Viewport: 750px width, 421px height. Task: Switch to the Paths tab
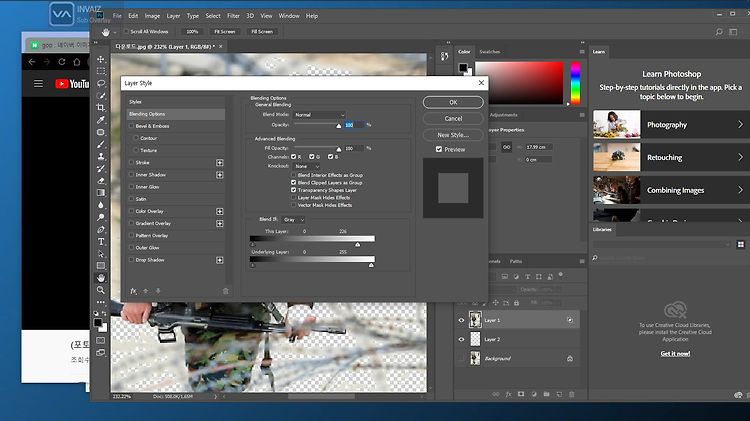tap(516, 261)
